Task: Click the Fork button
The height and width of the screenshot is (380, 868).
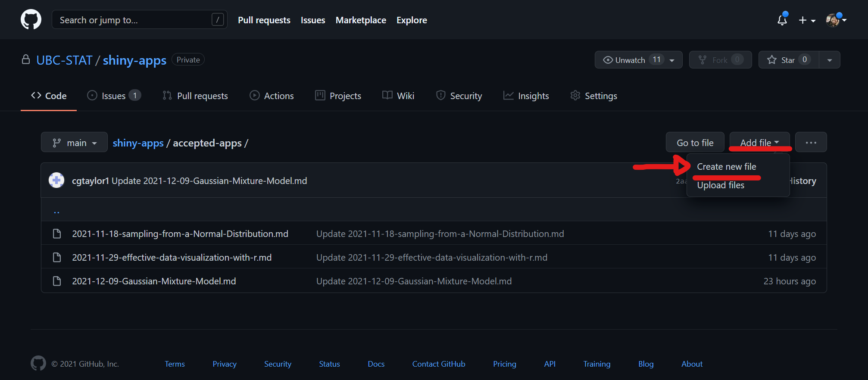Action: click(x=720, y=60)
